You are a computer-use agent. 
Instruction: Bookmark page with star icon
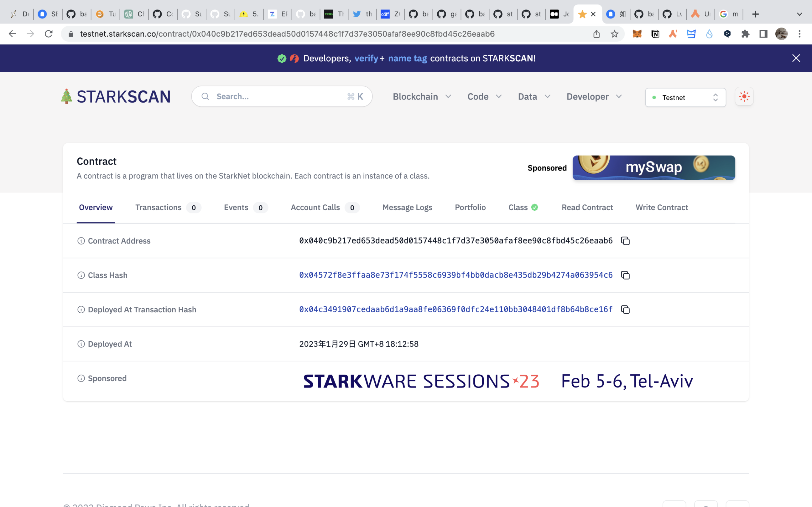point(614,34)
